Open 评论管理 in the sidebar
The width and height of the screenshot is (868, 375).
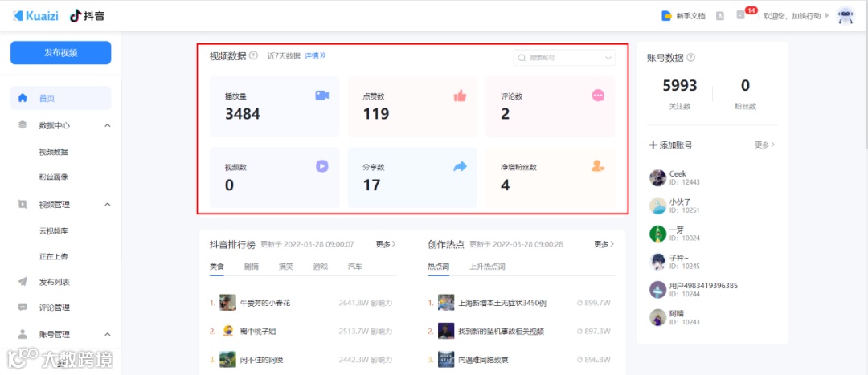pyautogui.click(x=55, y=308)
